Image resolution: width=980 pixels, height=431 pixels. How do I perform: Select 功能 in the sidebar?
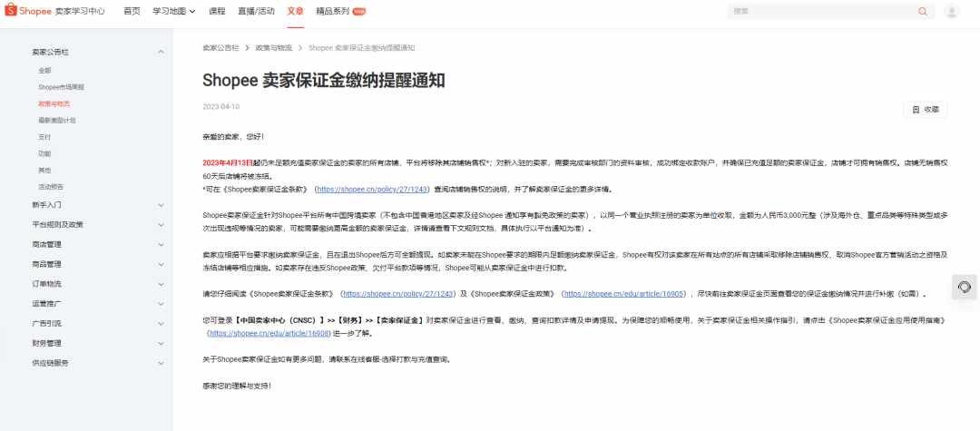pyautogui.click(x=44, y=153)
